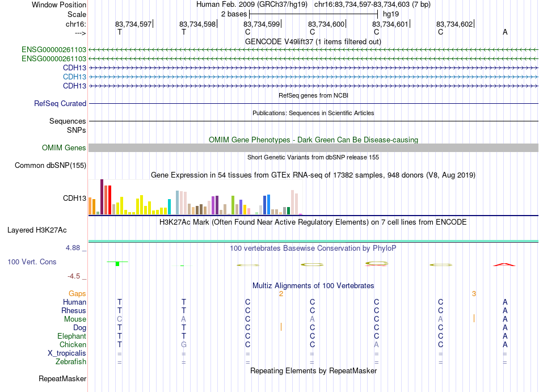
Task: Click the orange insertion mark in Mouse row
Action: [474, 318]
